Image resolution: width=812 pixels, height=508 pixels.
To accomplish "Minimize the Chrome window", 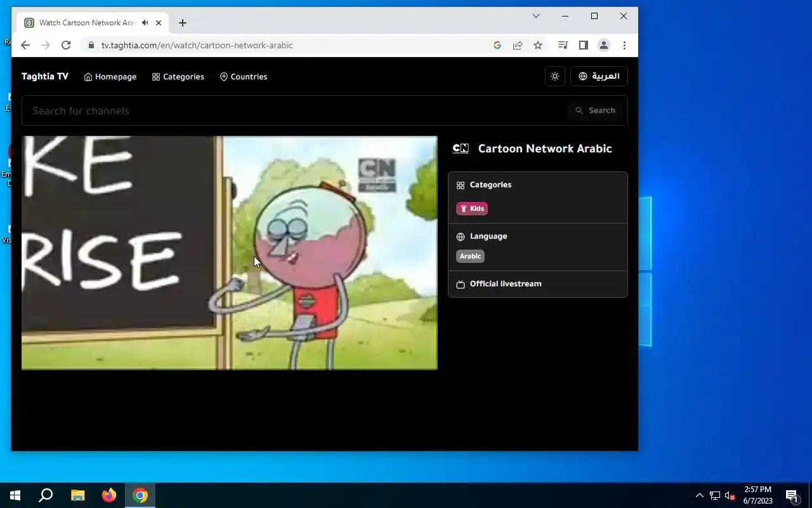I will click(x=565, y=16).
